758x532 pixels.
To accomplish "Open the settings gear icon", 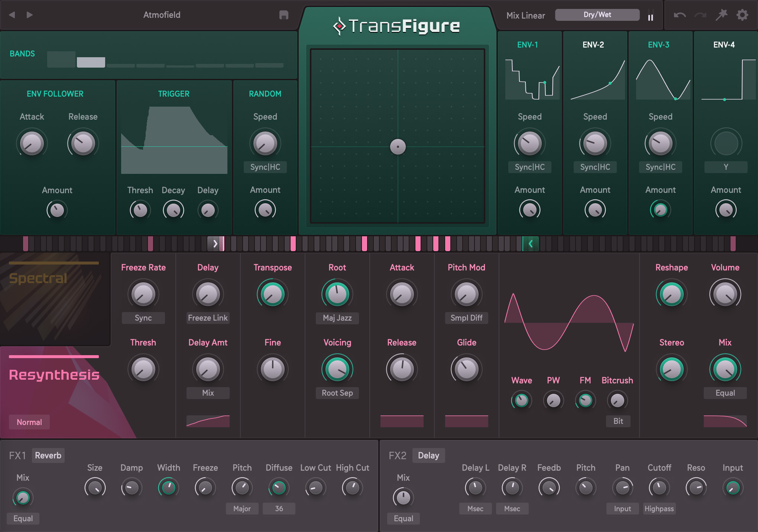I will point(742,15).
